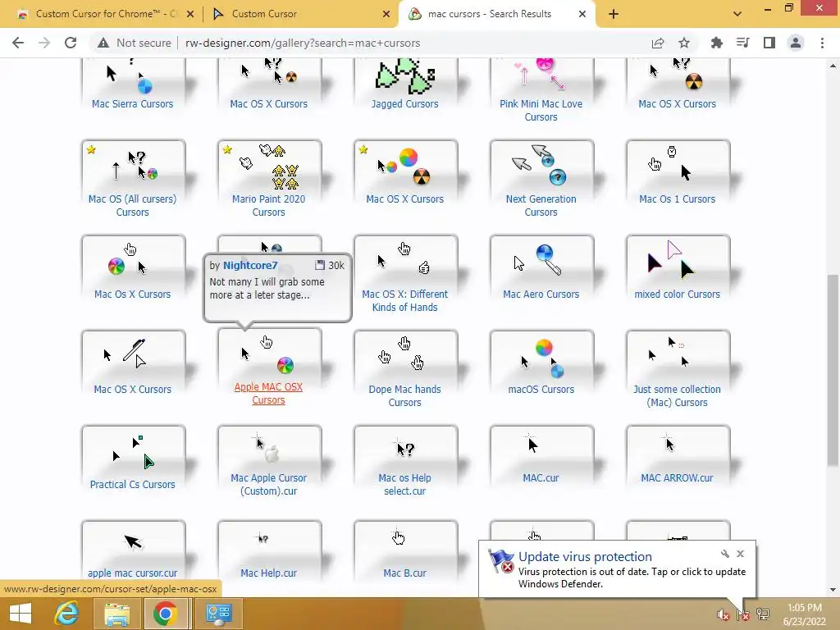Click the Chrome taskbar icon
The height and width of the screenshot is (630, 840).
tap(165, 614)
